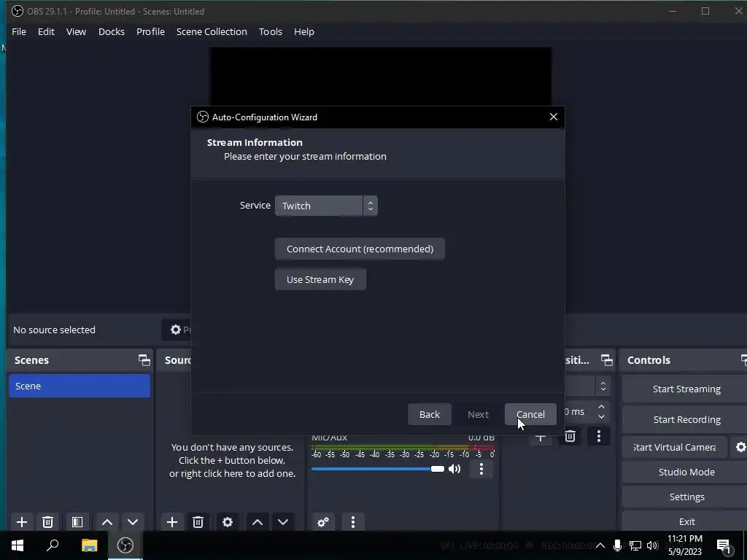This screenshot has width=747, height=560.
Task: Click OBS Studio taskbar icon
Action: point(125,545)
